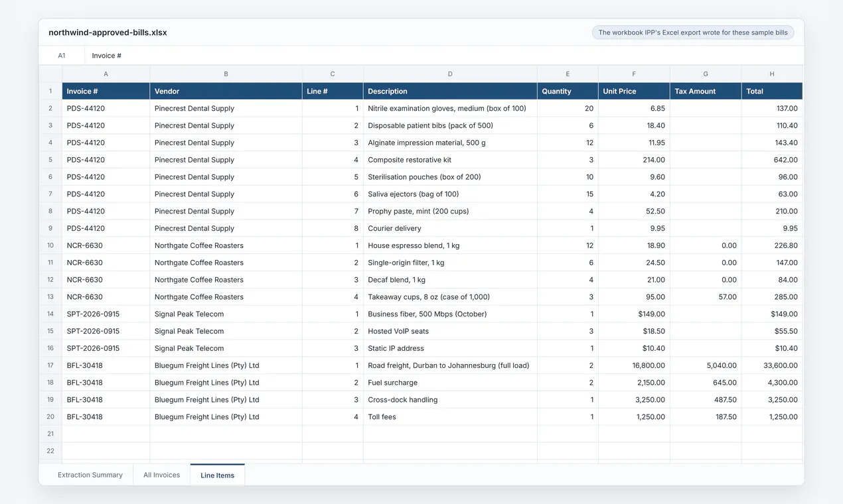Click the $55.50 total cell

point(772,331)
